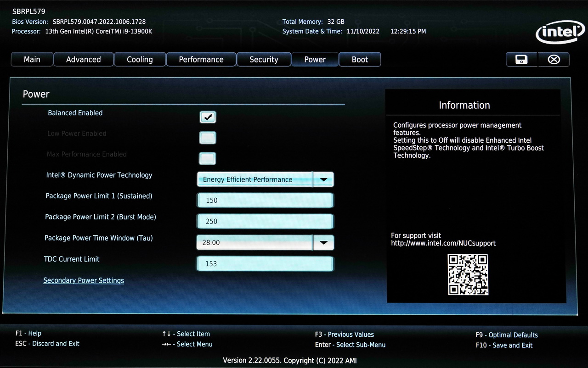Screen dimensions: 588x368
Task: Select the 28.00 Tau value box
Action: [265, 242]
